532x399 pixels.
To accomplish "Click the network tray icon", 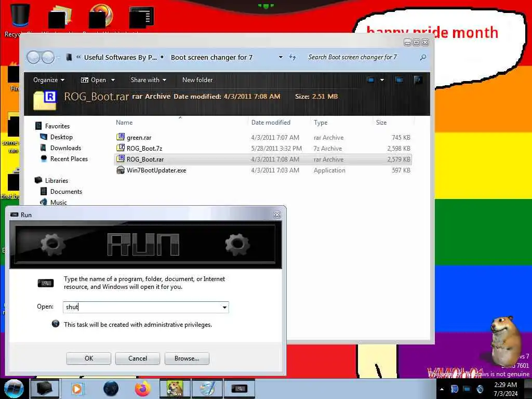I will tap(467, 389).
